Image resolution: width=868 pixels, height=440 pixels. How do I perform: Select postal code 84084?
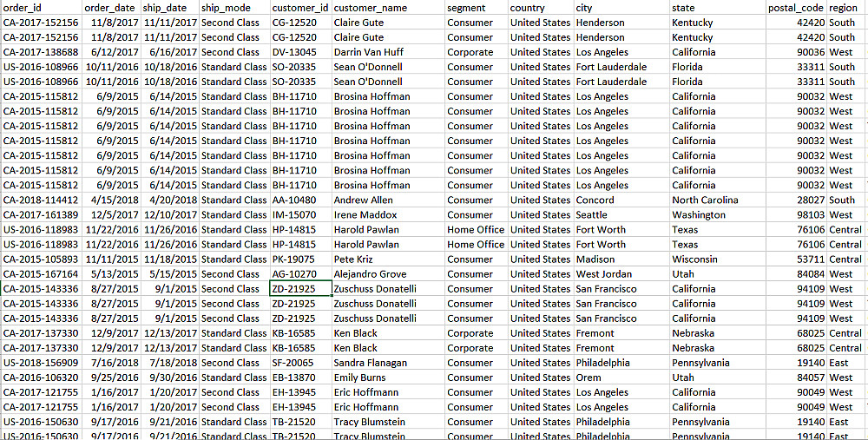[797, 274]
